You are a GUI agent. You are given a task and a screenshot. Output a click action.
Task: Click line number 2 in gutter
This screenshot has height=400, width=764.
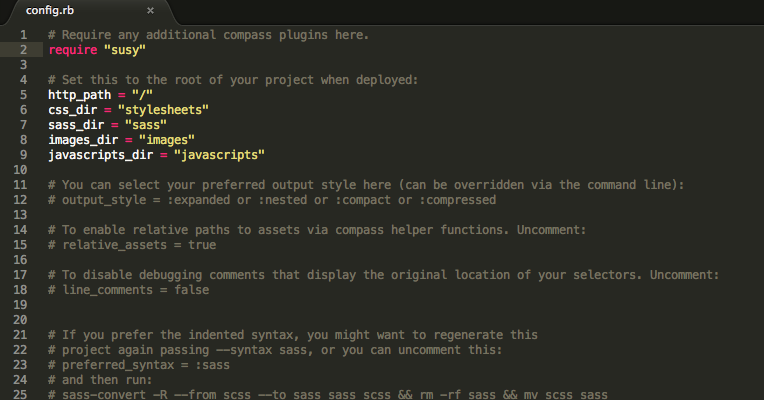tap(23, 50)
